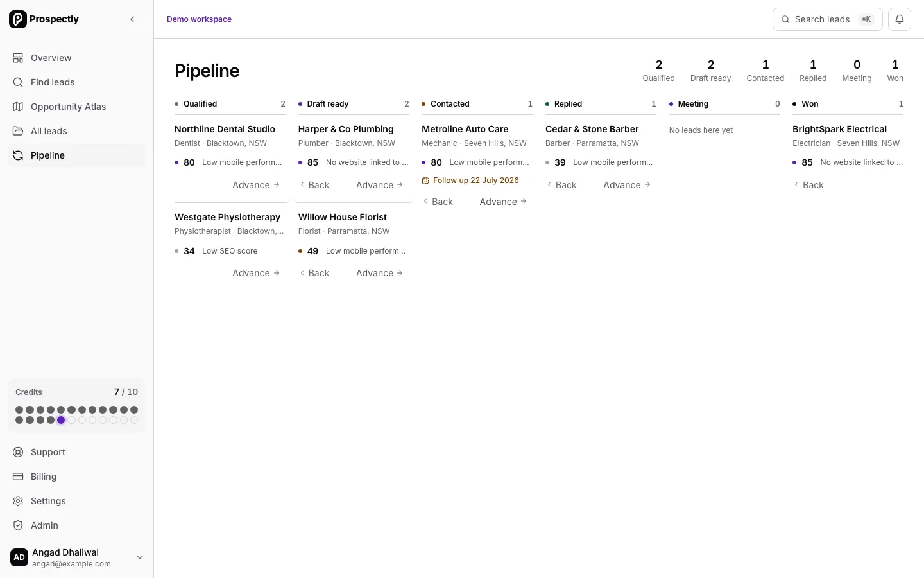
Task: Move Metroline Auto Care back
Action: [438, 202]
